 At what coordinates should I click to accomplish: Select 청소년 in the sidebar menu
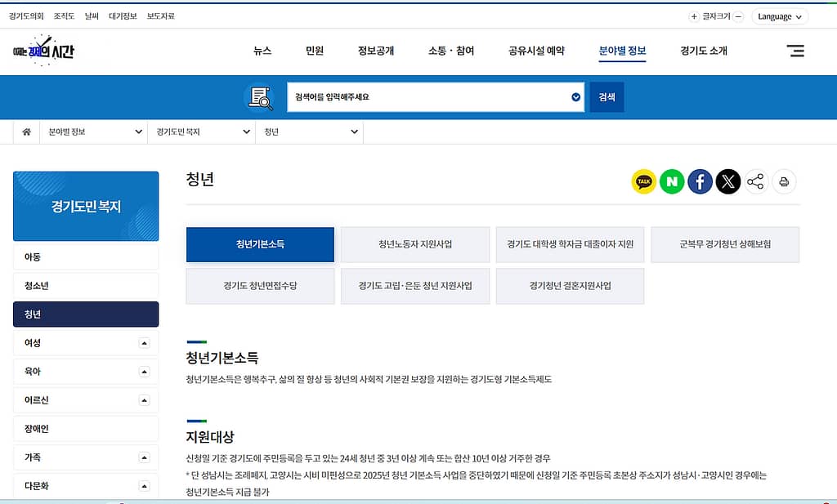(86, 286)
